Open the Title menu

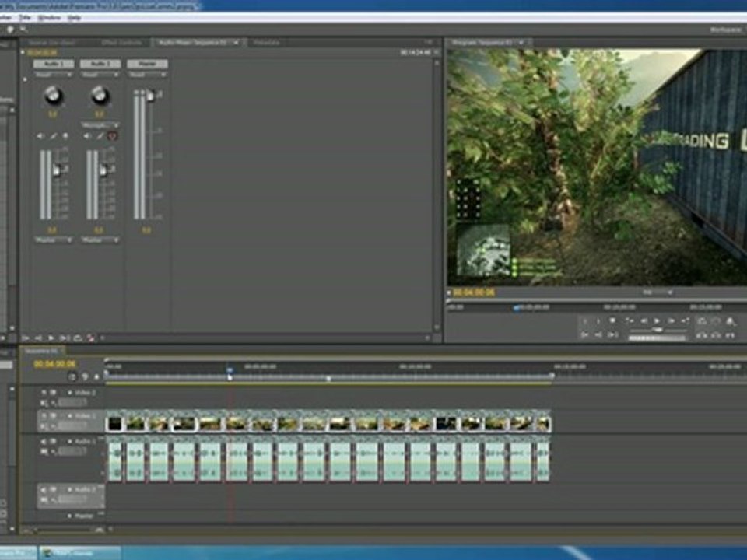click(x=25, y=18)
